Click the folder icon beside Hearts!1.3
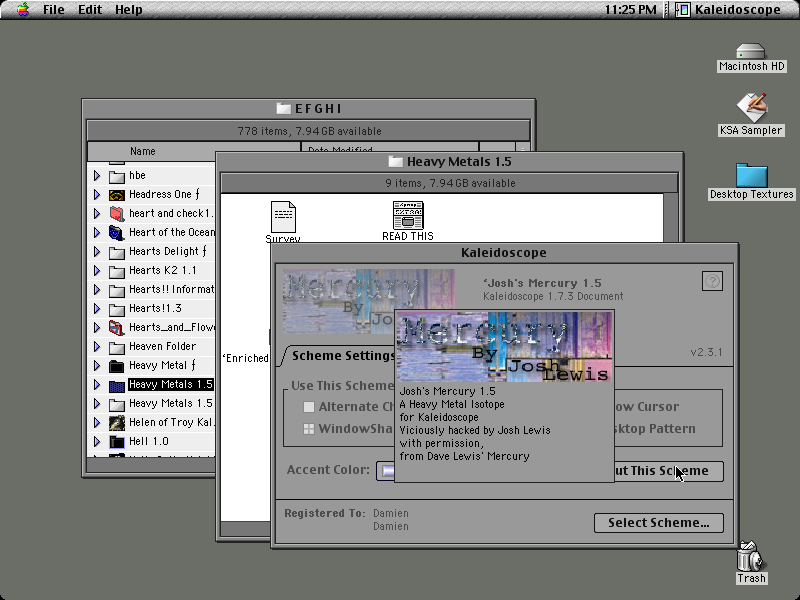 pyautogui.click(x=117, y=309)
